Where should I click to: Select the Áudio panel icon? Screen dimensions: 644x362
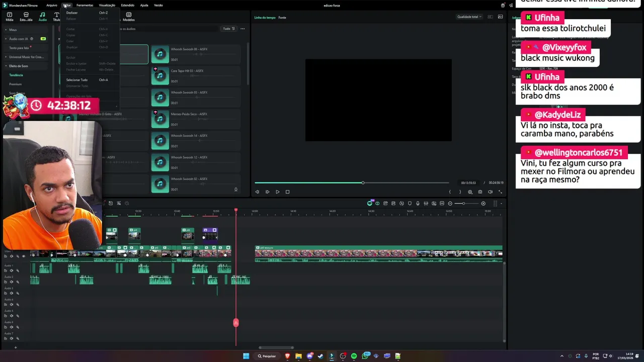click(x=42, y=17)
